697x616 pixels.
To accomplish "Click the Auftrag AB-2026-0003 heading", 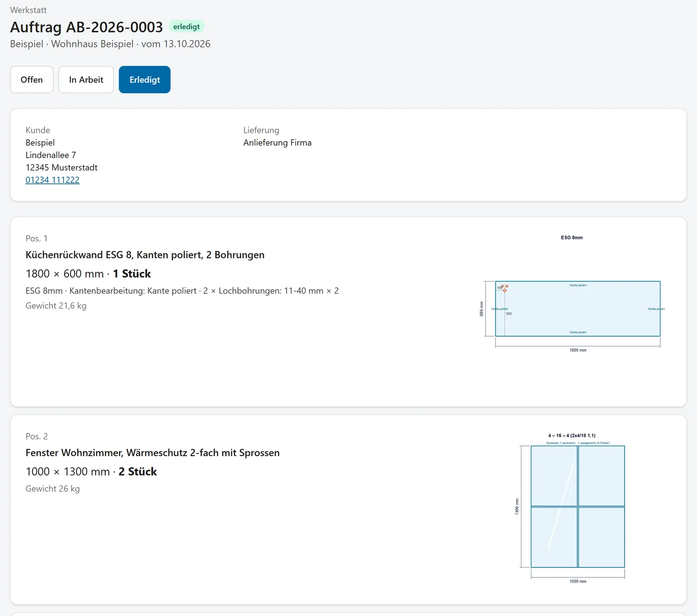I will tap(87, 27).
